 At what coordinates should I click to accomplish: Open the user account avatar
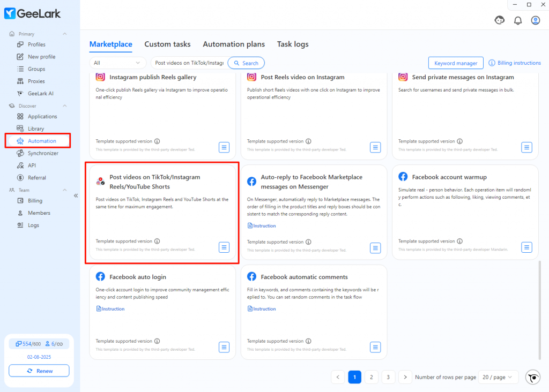tap(536, 21)
